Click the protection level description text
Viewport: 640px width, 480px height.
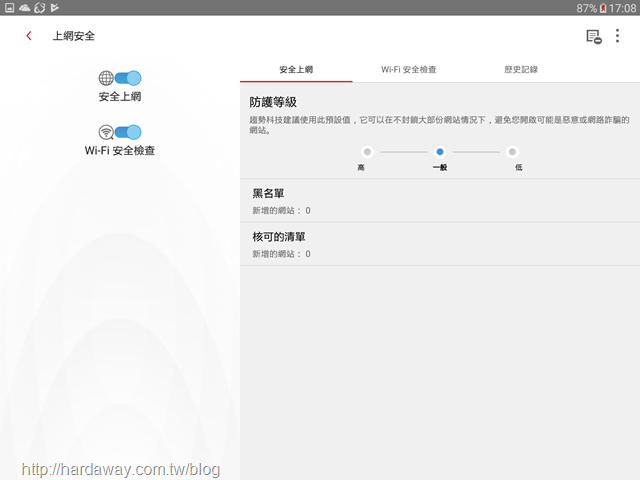pos(439,125)
